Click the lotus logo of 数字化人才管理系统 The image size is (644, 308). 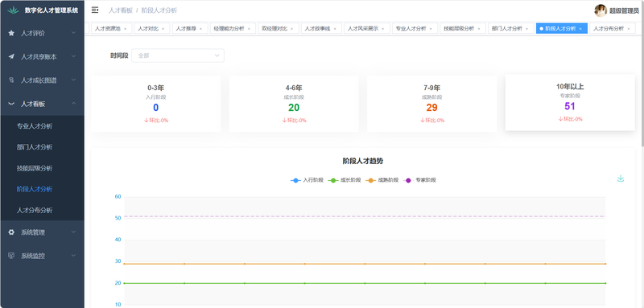13,10
